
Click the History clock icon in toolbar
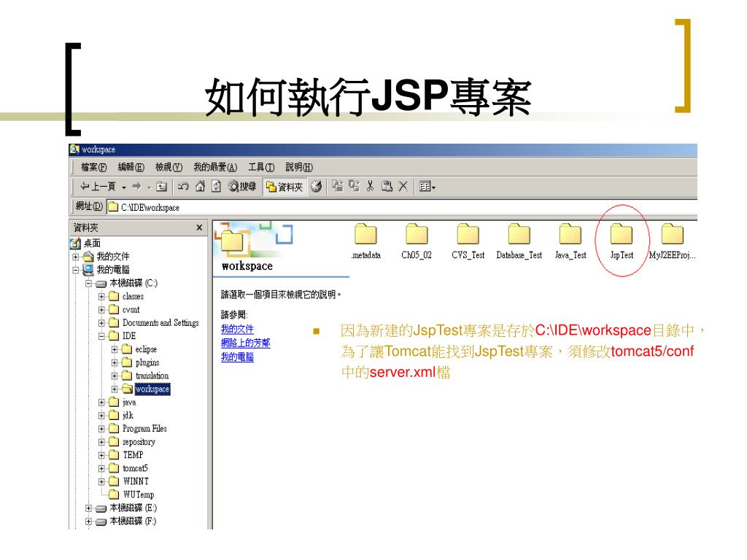point(316,187)
